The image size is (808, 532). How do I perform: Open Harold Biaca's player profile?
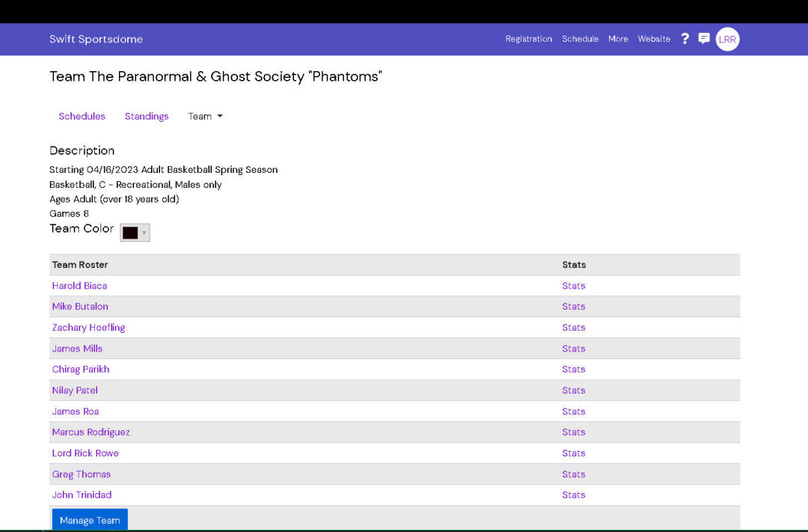79,286
